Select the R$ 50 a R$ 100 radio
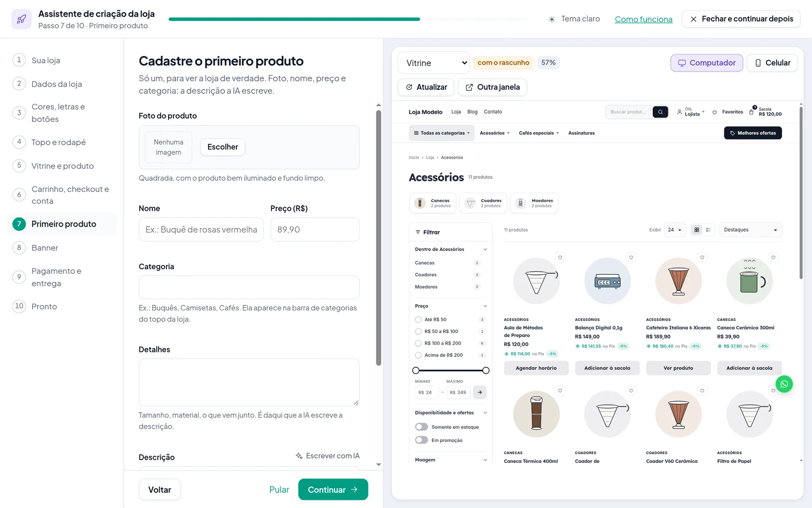The width and height of the screenshot is (812, 508). [x=418, y=331]
